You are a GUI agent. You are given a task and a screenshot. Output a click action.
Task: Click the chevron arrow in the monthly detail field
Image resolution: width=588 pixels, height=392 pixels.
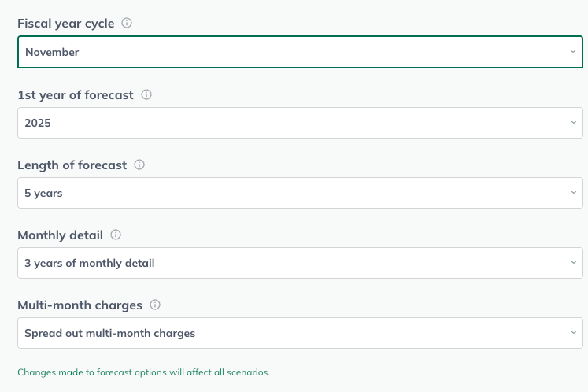[x=573, y=263]
